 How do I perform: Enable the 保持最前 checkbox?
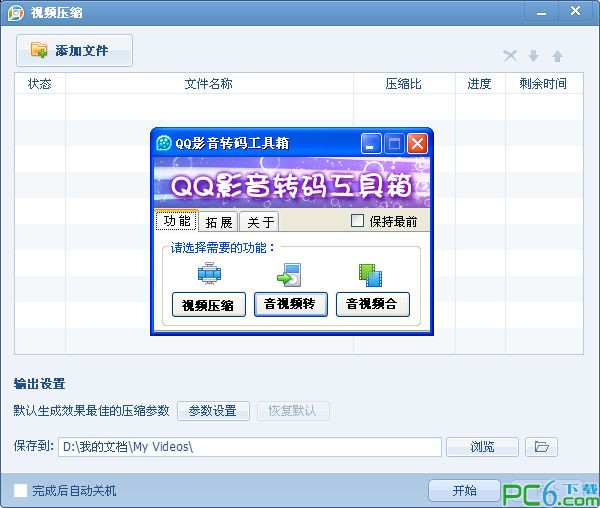coord(357,221)
